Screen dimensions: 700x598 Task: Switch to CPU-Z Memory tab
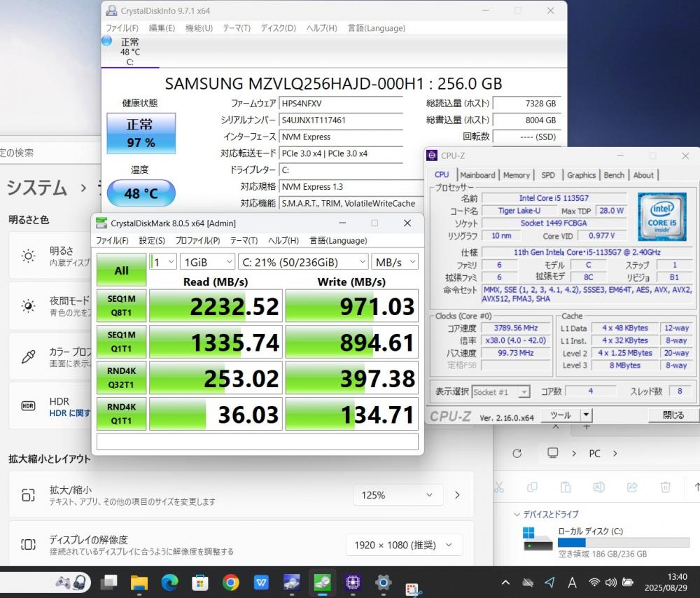(x=516, y=175)
